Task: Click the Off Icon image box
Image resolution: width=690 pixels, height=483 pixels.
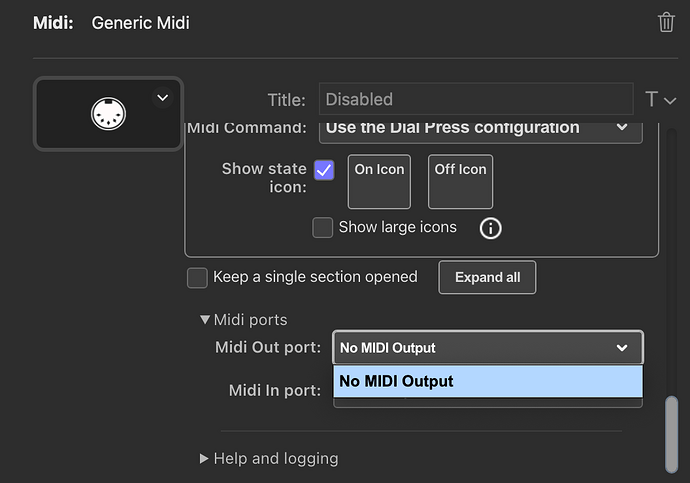Action: pyautogui.click(x=460, y=181)
